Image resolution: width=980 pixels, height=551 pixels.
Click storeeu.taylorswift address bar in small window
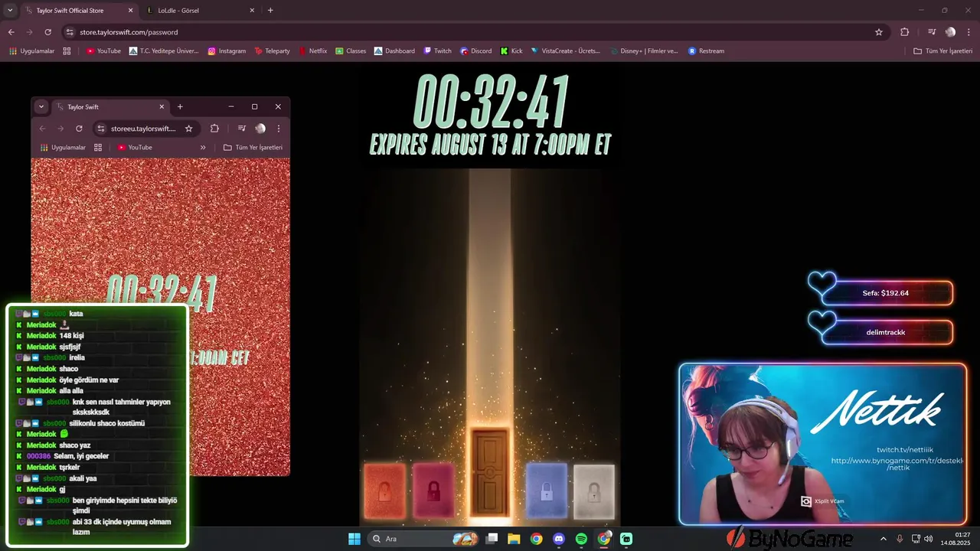click(x=144, y=129)
